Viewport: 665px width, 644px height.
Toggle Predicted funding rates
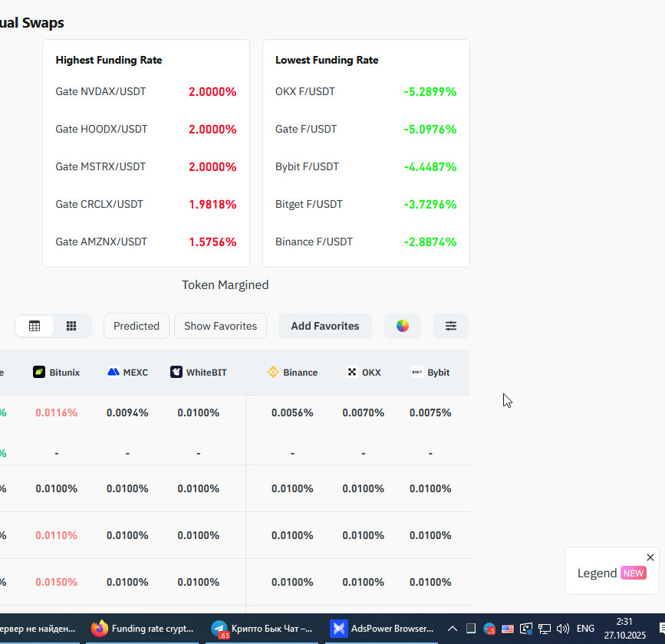click(137, 326)
